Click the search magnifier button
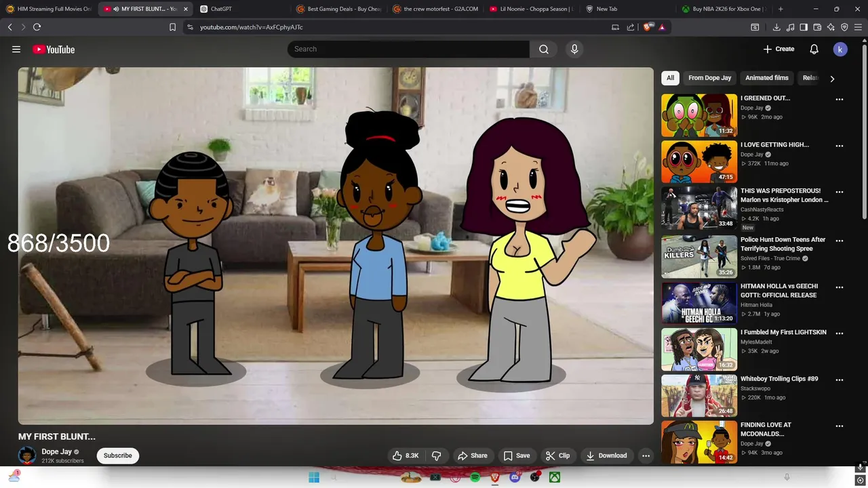 544,49
